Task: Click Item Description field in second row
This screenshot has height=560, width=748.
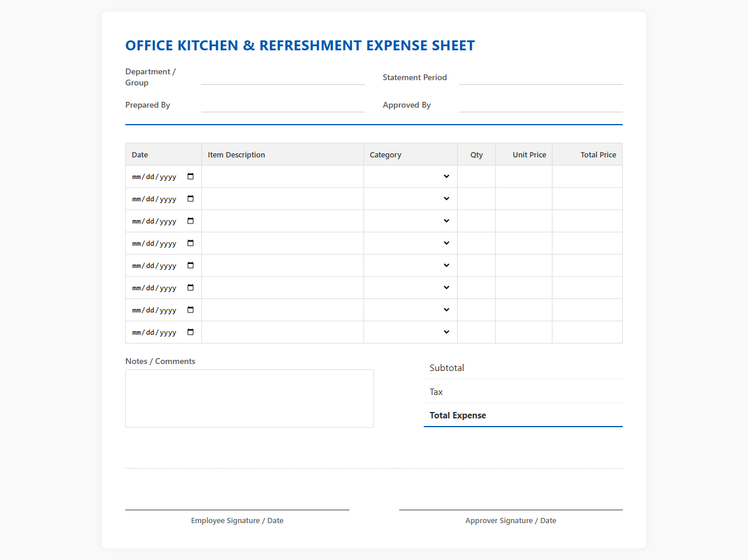Action: point(283,199)
